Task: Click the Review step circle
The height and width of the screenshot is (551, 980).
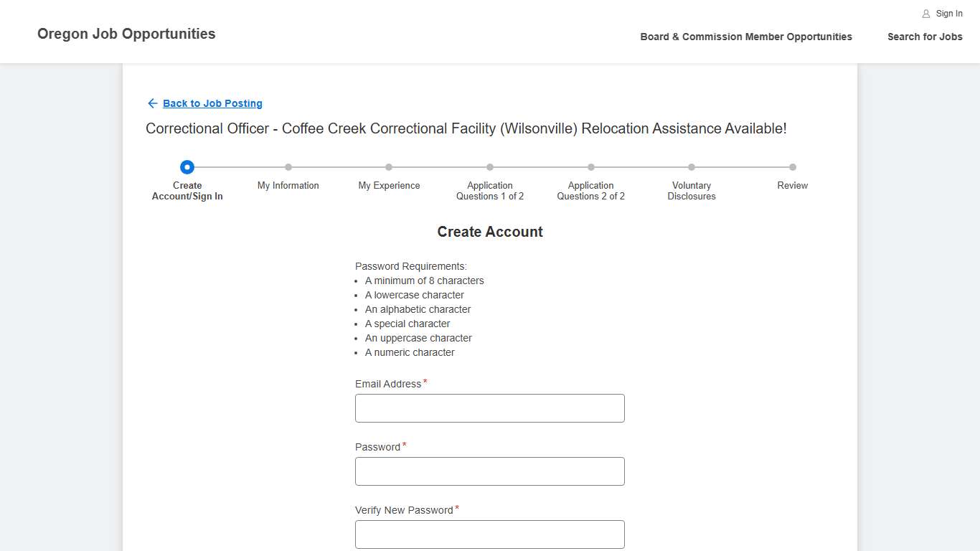Action: click(792, 166)
